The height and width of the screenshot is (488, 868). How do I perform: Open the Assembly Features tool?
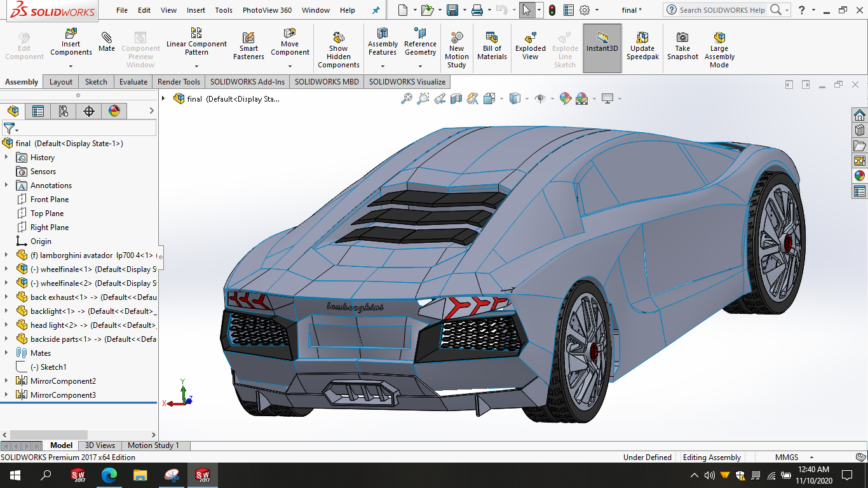point(383,42)
